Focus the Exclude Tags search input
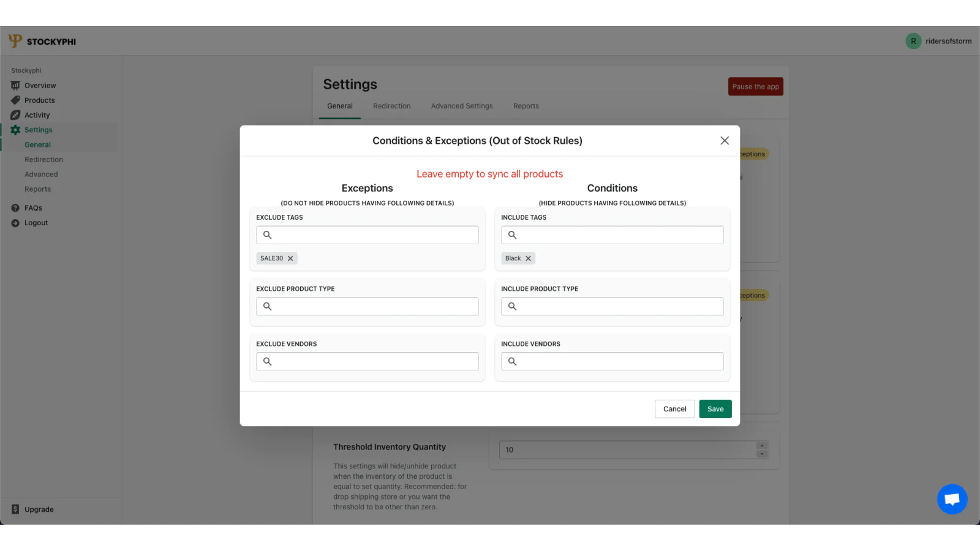Screen dimensions: 980x551 tap(367, 235)
